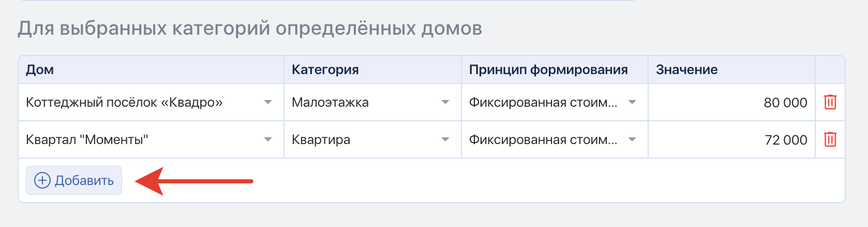Click the plus circle icon beside Добавить
Screen dimensions: 868x227
coord(42,180)
